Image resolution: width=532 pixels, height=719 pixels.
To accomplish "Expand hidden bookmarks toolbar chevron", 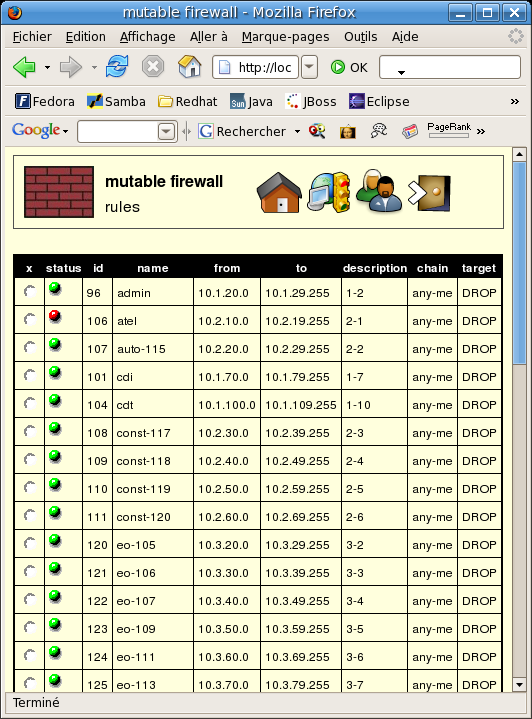I will click(515, 101).
